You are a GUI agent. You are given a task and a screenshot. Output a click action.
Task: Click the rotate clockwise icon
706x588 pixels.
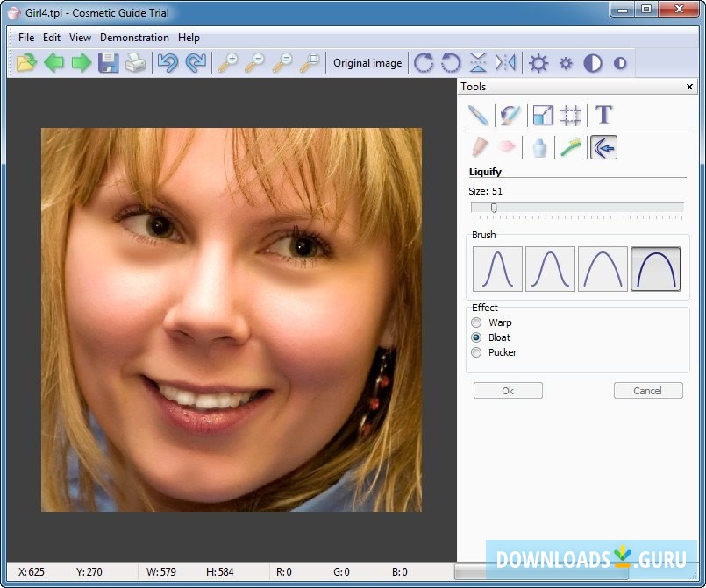424,63
